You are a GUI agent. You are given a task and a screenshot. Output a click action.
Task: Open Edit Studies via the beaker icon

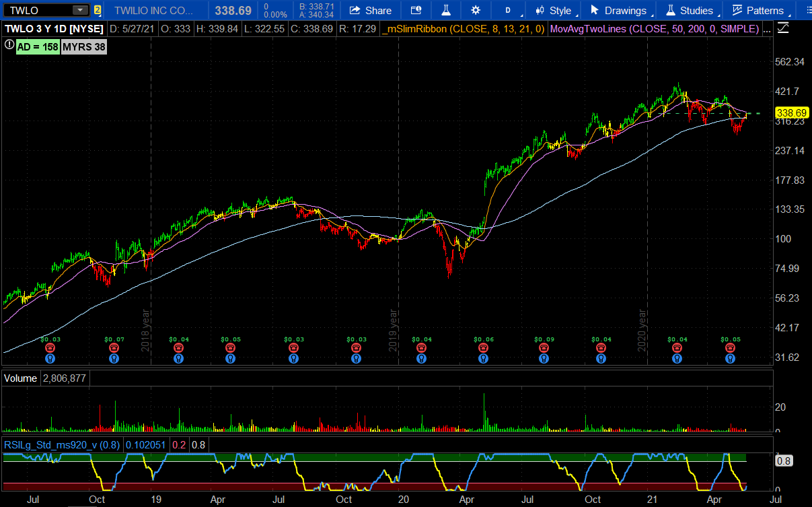point(445,10)
